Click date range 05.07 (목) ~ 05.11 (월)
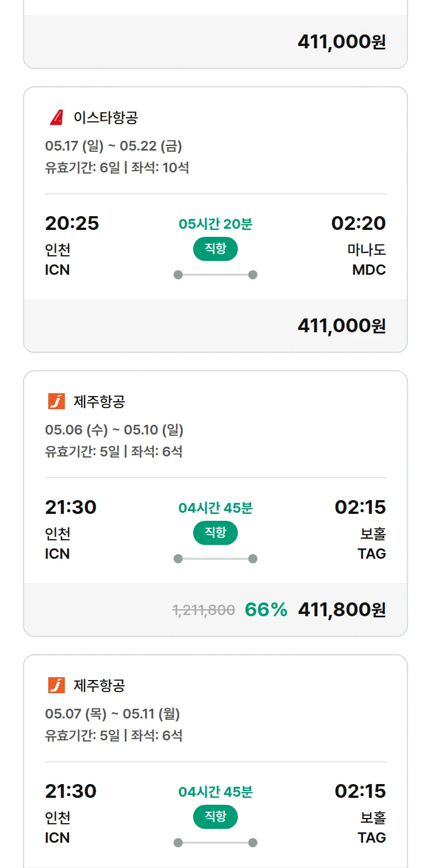431x868 pixels. pos(113,714)
